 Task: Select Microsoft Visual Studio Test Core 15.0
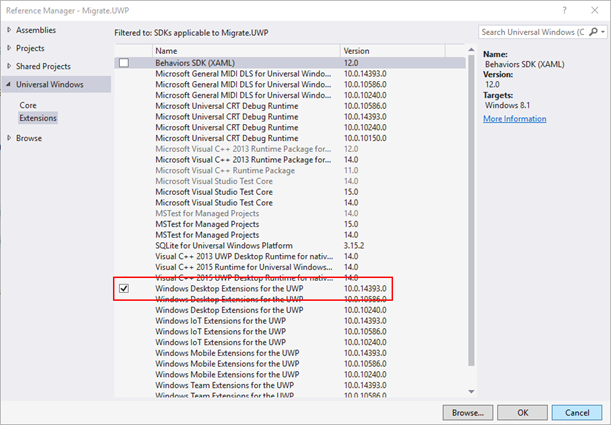click(x=290, y=192)
